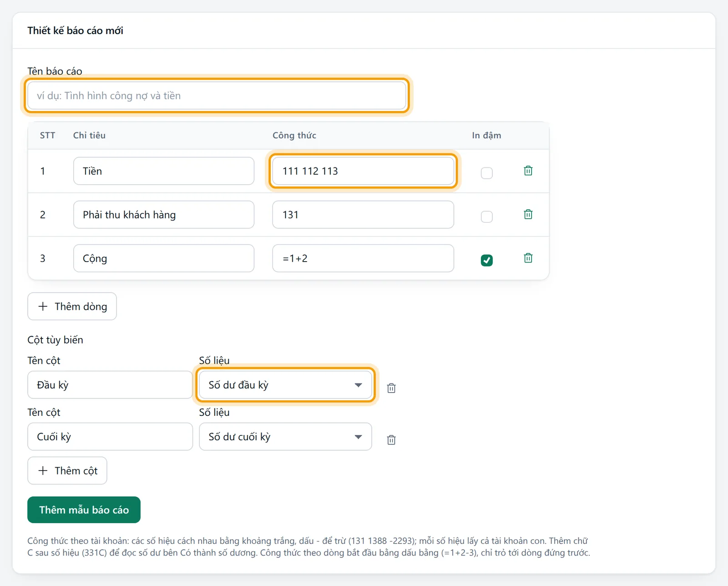Click the In đậm column header
The width and height of the screenshot is (728, 586).
point(486,135)
